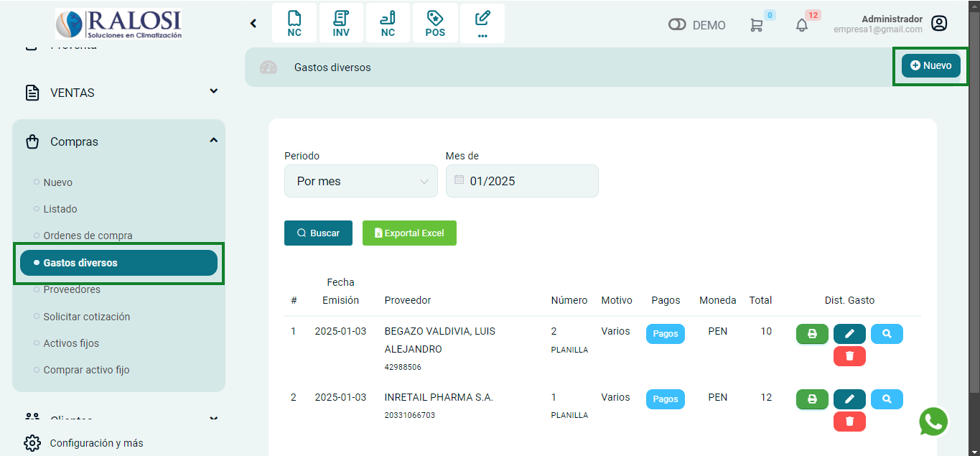The width and height of the screenshot is (980, 456).
Task: Open Ordenes de compra menu item
Action: (x=88, y=236)
